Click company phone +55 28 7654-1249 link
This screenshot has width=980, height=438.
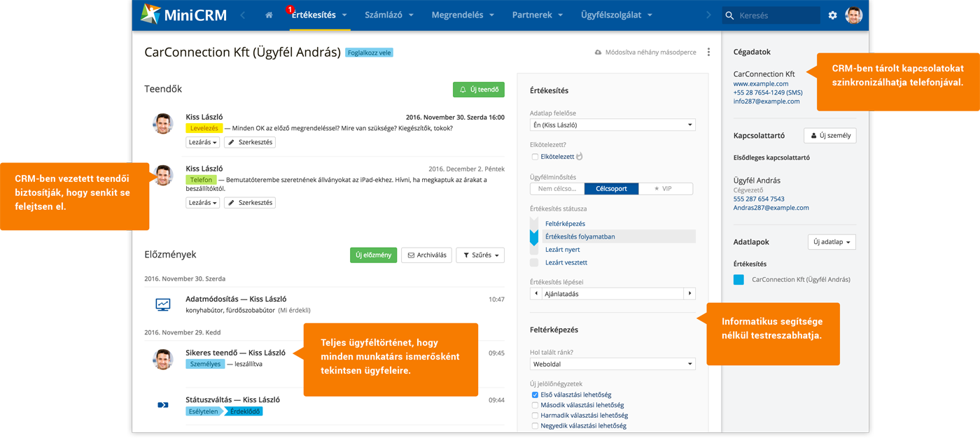[768, 92]
